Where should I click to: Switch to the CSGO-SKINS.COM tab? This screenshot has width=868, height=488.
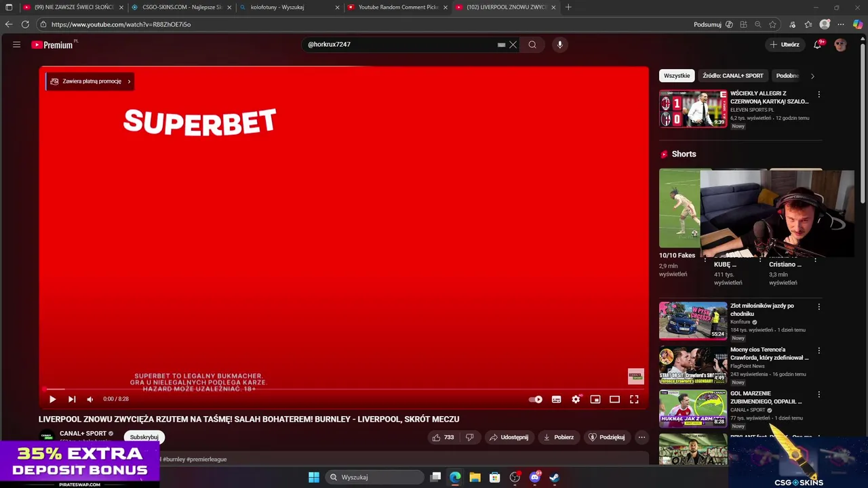[182, 7]
